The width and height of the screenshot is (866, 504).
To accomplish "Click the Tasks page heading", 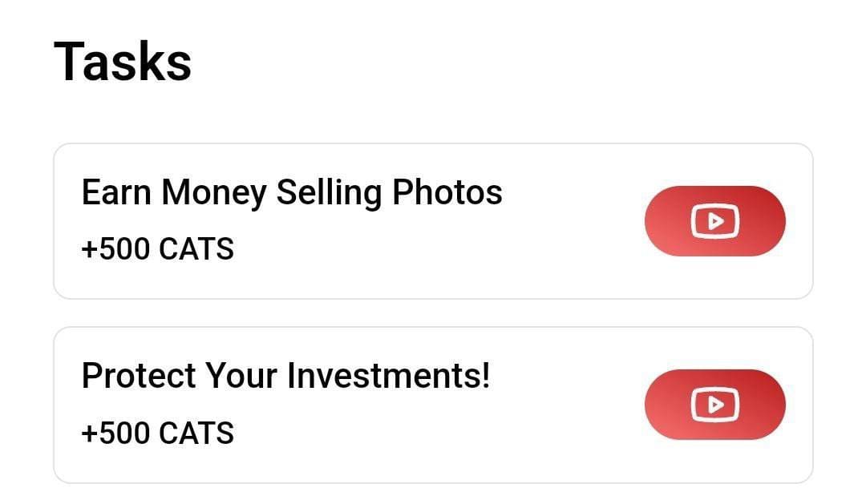I will (121, 61).
